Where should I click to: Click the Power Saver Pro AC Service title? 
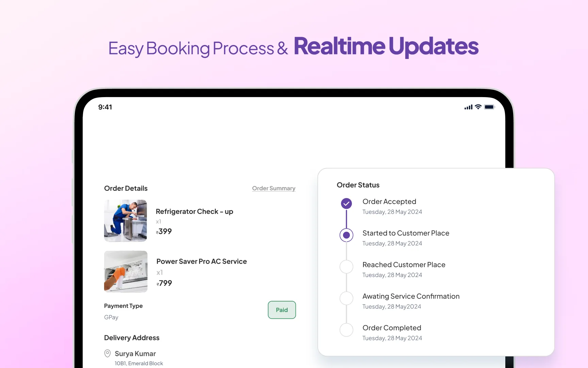[201, 261]
